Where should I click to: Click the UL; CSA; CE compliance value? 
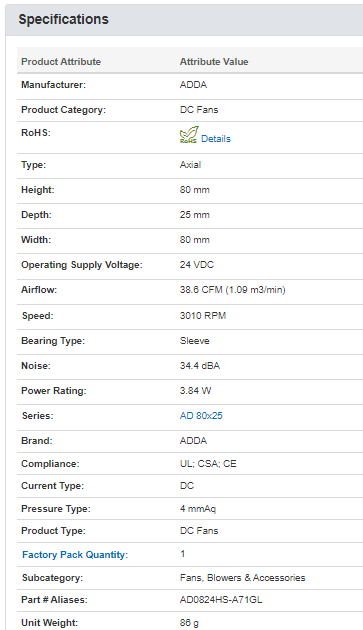point(208,464)
